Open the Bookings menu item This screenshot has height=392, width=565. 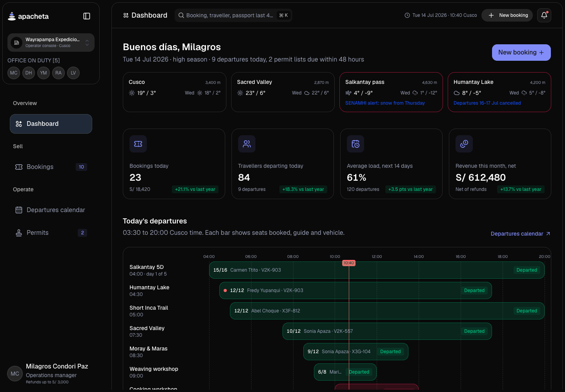click(51, 167)
